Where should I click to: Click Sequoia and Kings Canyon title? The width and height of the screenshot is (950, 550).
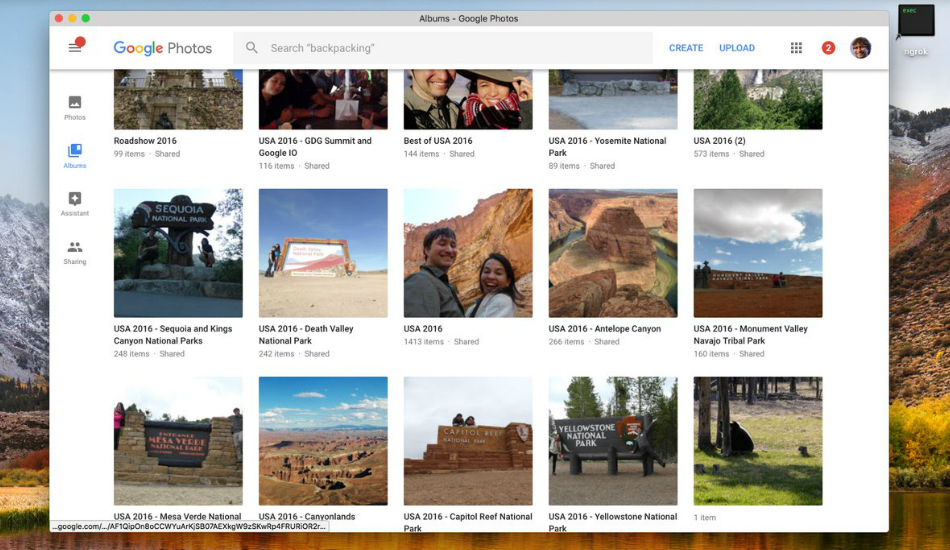coord(173,334)
